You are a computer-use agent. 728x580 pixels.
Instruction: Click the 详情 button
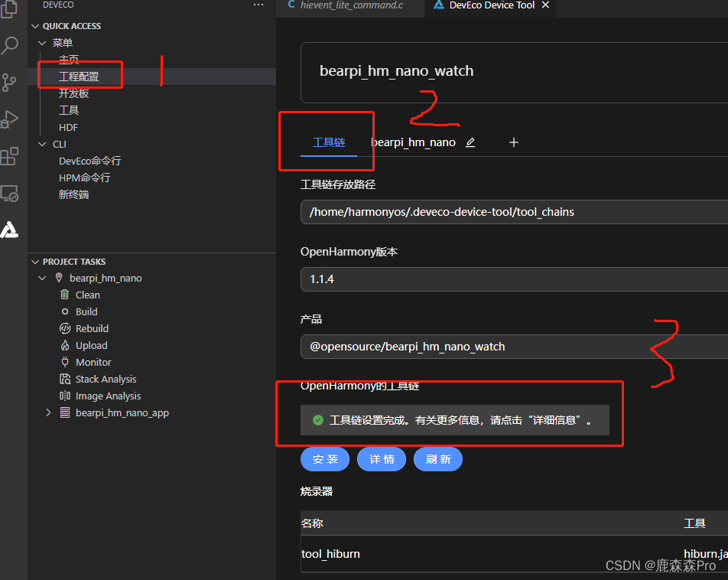point(382,459)
